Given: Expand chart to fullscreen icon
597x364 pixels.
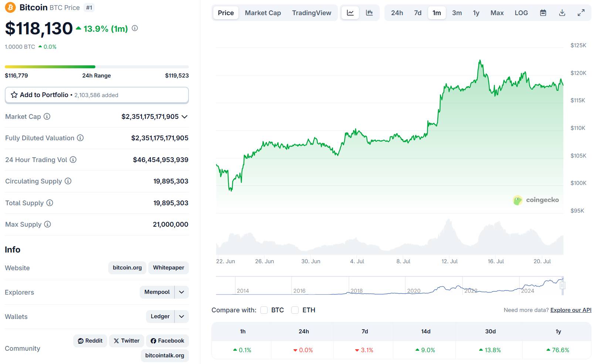Looking at the screenshot, I should 581,13.
